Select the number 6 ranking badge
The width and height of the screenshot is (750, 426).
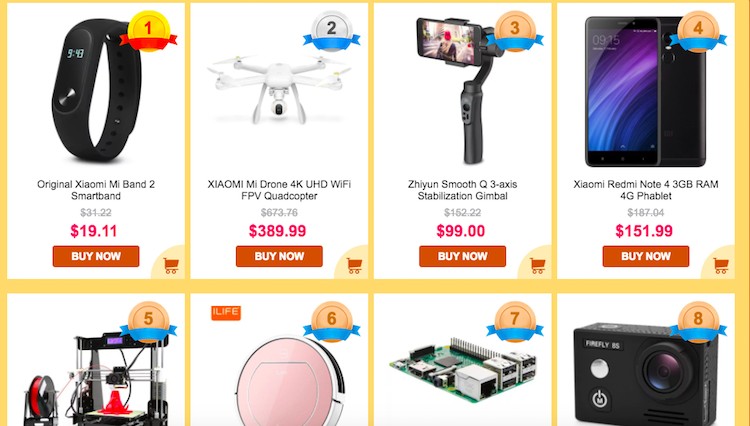click(x=331, y=321)
